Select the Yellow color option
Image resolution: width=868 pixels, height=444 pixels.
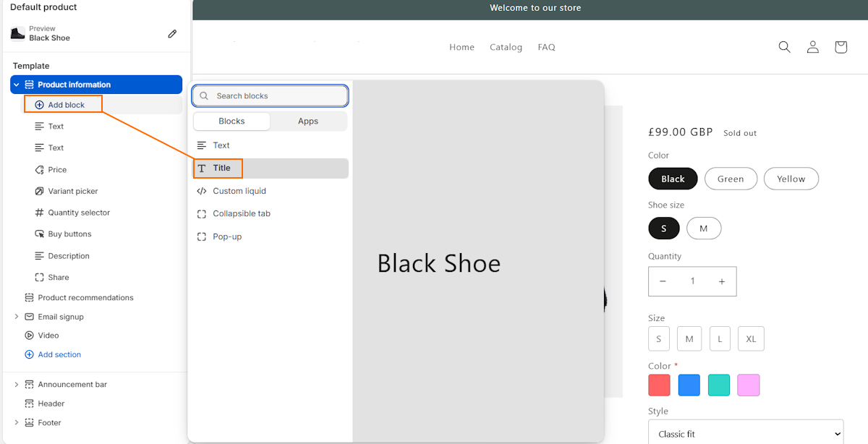[x=791, y=179]
